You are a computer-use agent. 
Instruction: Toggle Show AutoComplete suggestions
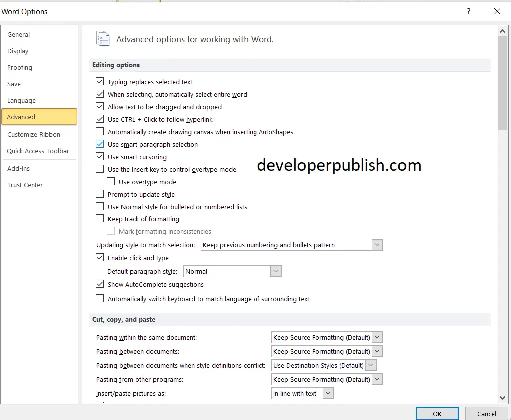100,284
